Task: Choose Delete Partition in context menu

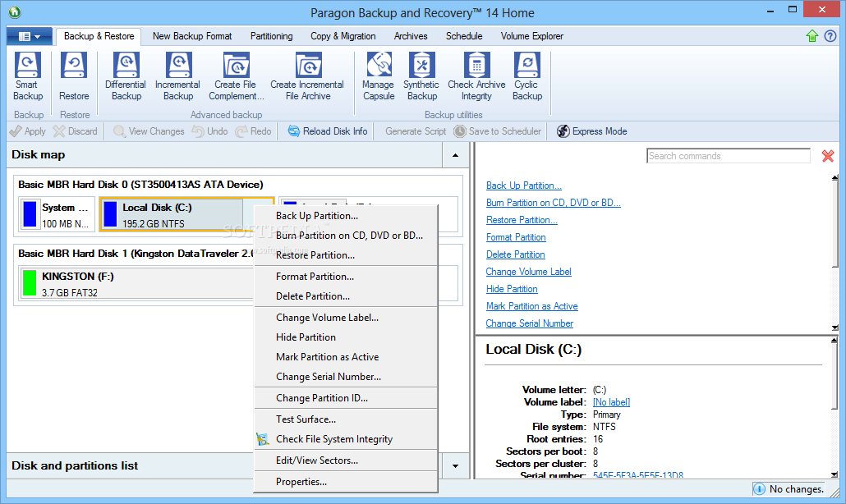Action: [x=346, y=296]
